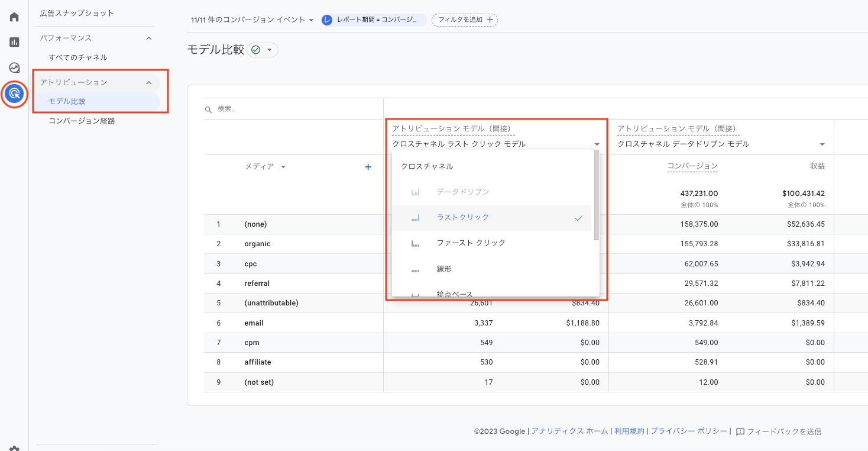
Task: Choose データドリブン from model list
Action: pos(491,192)
